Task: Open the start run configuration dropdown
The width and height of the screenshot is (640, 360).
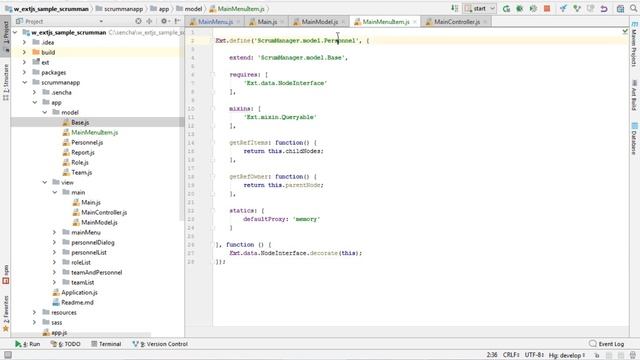Action: [x=480, y=9]
